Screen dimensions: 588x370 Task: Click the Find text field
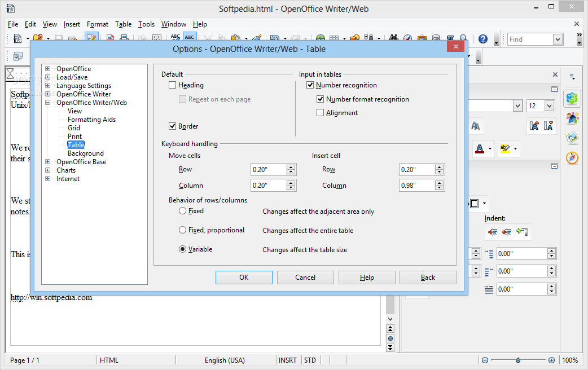click(530, 39)
